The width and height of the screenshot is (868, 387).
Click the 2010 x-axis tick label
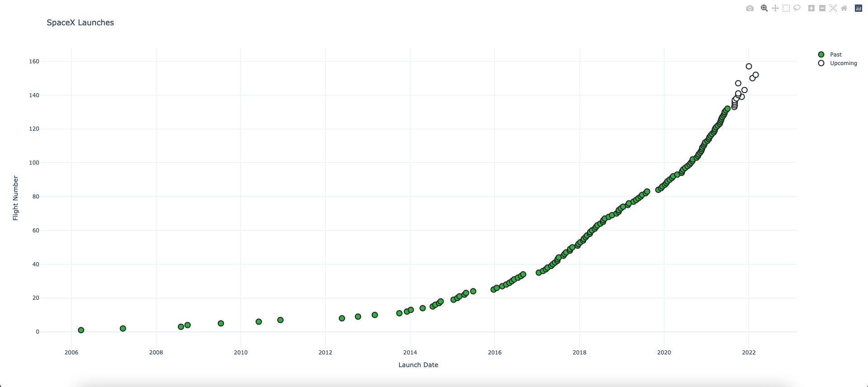[241, 353]
